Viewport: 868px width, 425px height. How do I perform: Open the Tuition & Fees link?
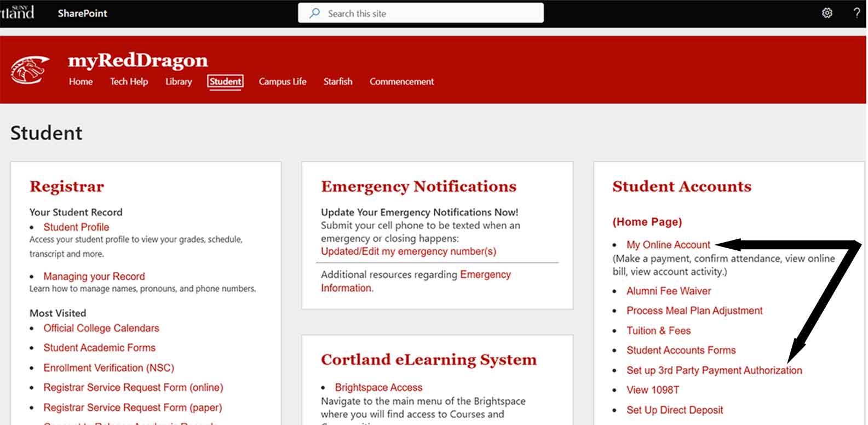pos(658,331)
